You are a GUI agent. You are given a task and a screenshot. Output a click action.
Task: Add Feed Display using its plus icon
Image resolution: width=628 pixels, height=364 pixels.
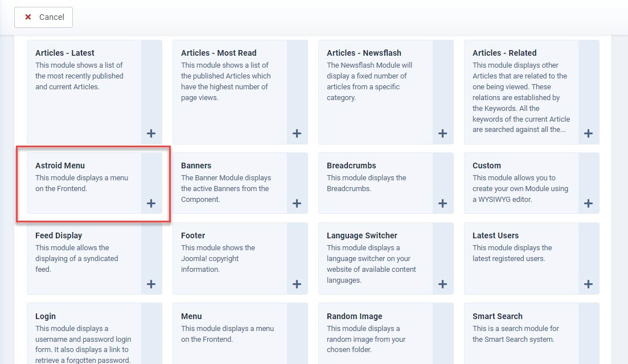pyautogui.click(x=151, y=284)
